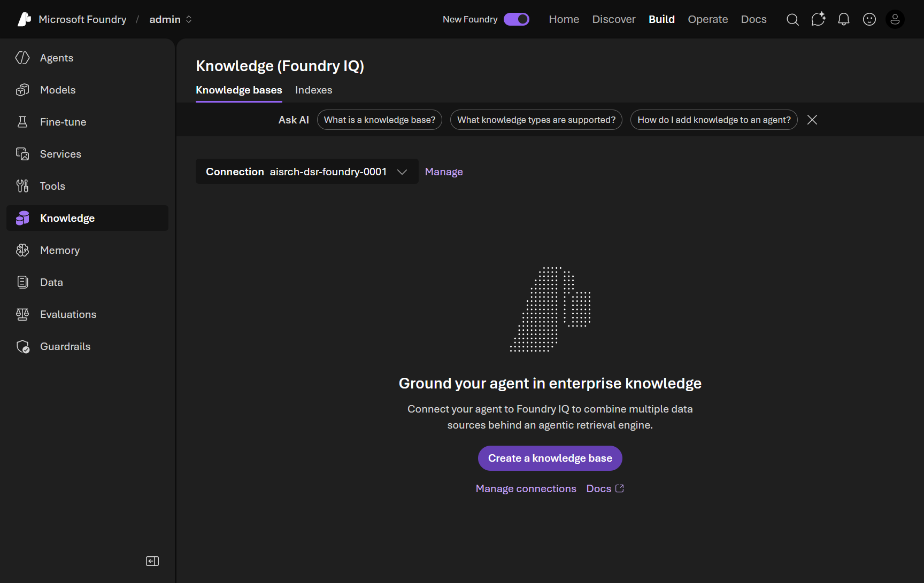The width and height of the screenshot is (924, 583).
Task: Click the Tools wrench icon
Action: tap(22, 186)
